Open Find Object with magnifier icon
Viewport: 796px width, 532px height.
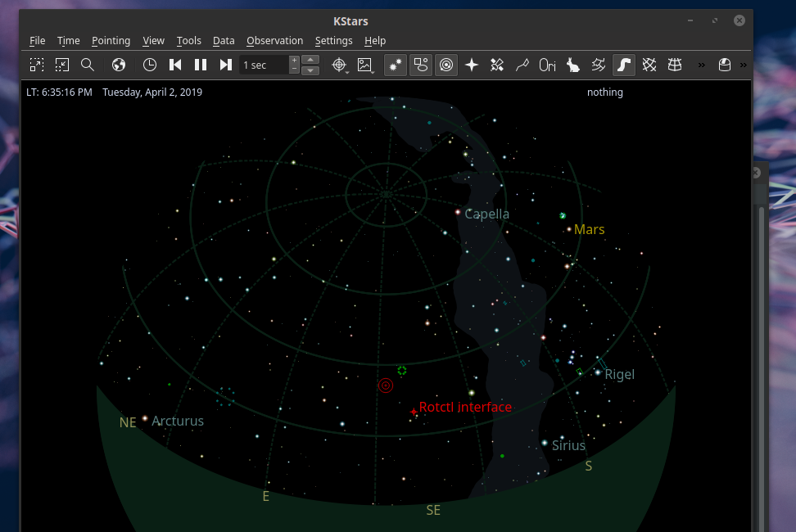88,65
